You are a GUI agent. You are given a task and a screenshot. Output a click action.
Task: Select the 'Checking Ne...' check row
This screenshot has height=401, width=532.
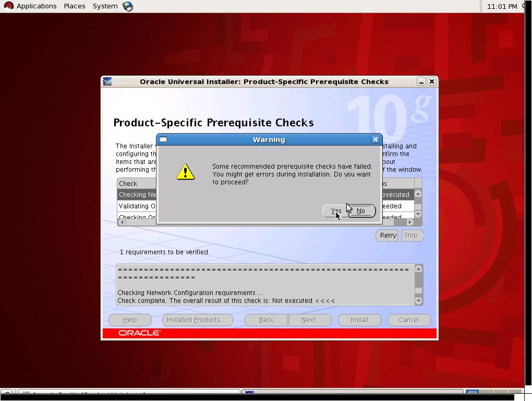[x=137, y=195]
